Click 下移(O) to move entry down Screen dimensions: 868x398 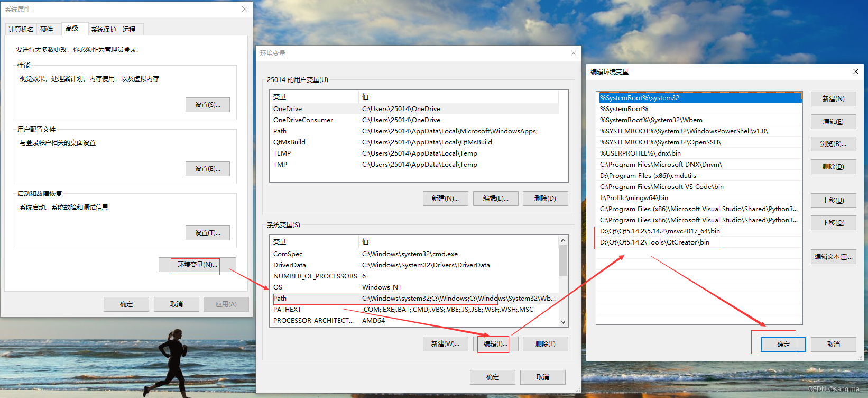coord(833,223)
